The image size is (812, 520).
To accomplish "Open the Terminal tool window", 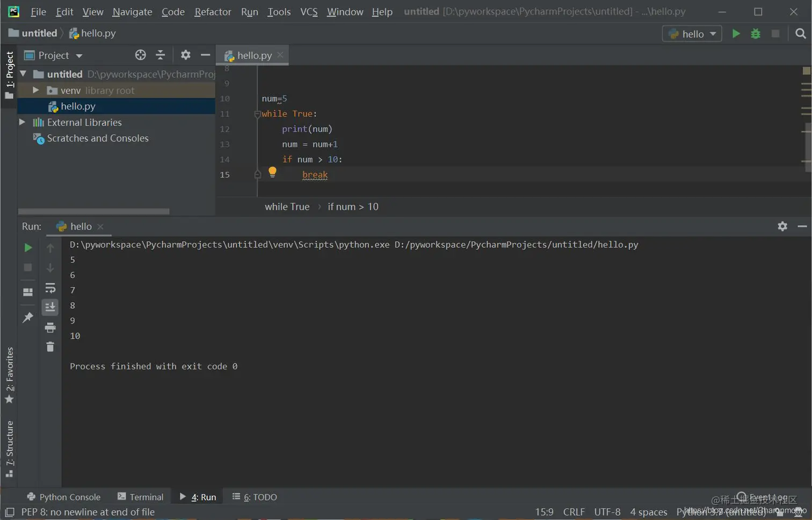I will point(140,497).
